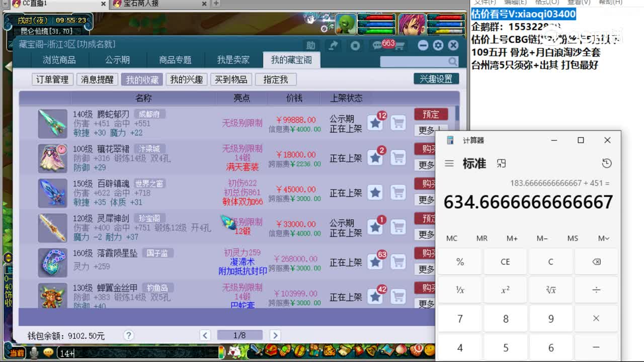The image size is (644, 362).
Task: Click calculator divide key
Action: pos(596,290)
